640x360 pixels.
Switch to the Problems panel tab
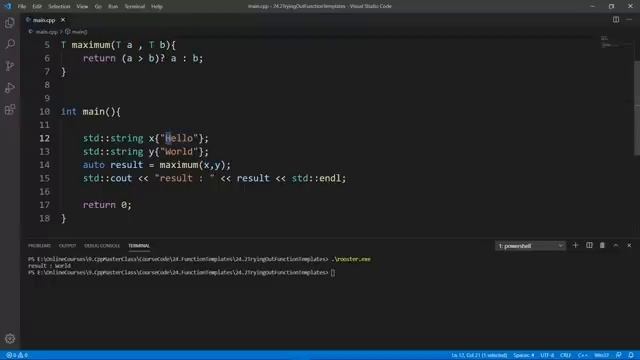39,246
